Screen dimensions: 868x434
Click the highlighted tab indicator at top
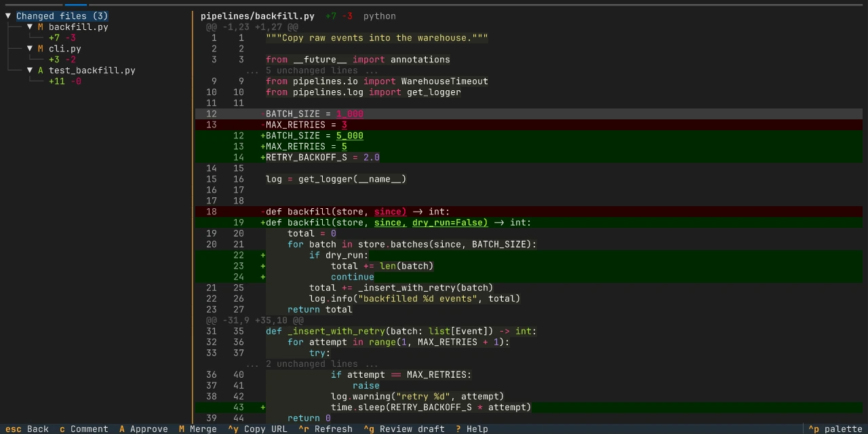tap(76, 5)
